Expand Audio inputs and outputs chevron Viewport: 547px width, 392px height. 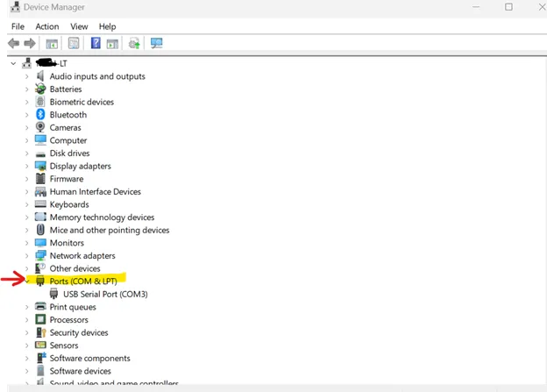coord(27,76)
